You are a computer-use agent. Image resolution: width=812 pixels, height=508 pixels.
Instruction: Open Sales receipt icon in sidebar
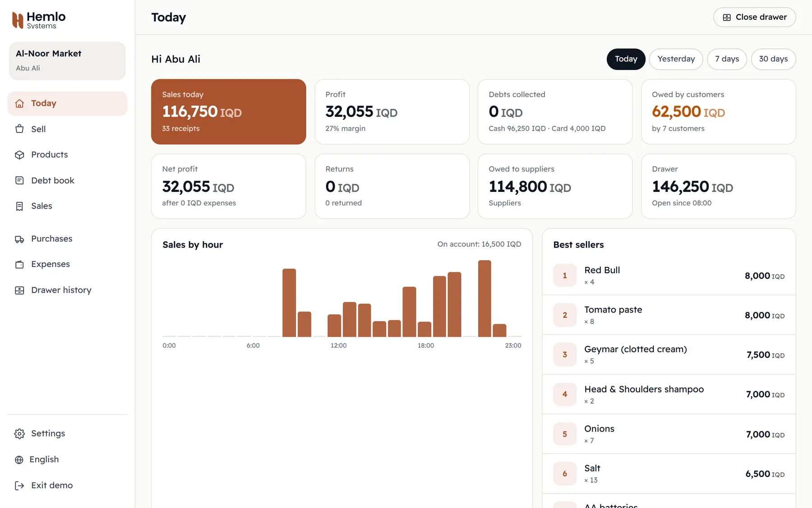pos(19,206)
